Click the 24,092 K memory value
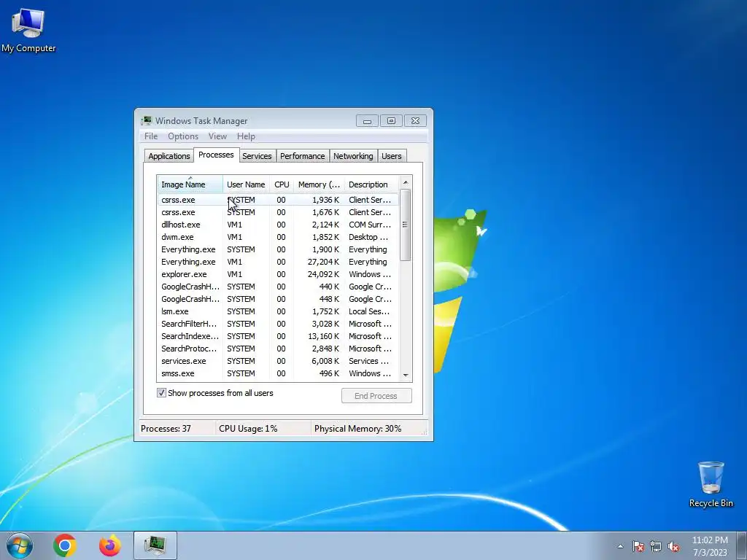 [323, 274]
